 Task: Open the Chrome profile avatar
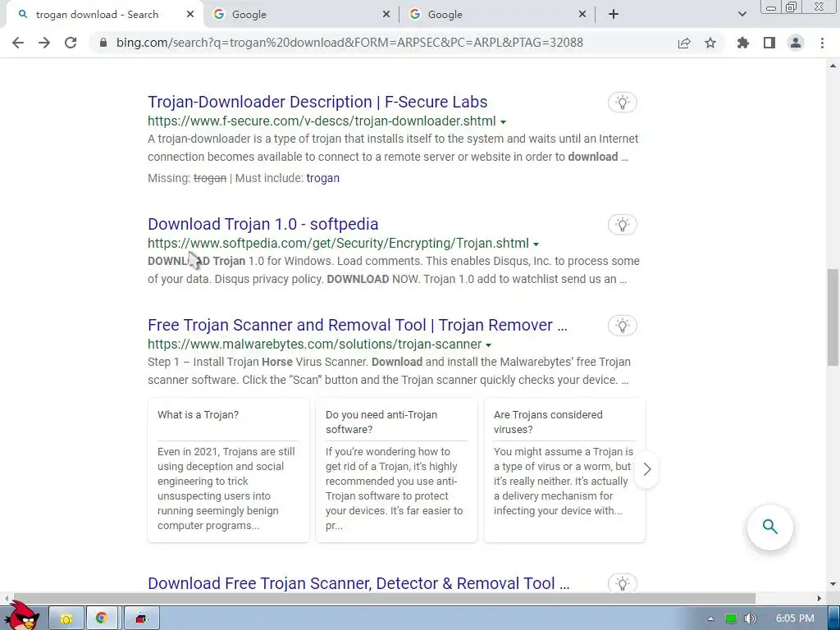(796, 43)
